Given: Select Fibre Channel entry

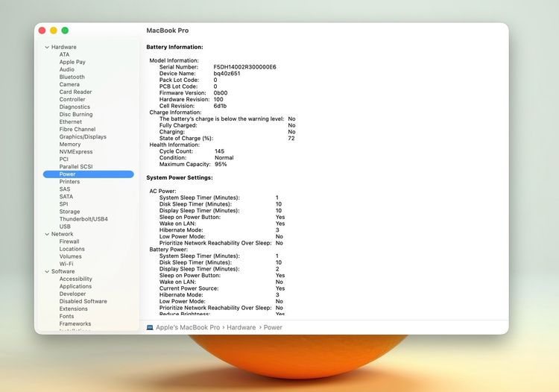Looking at the screenshot, I should click(x=78, y=130).
